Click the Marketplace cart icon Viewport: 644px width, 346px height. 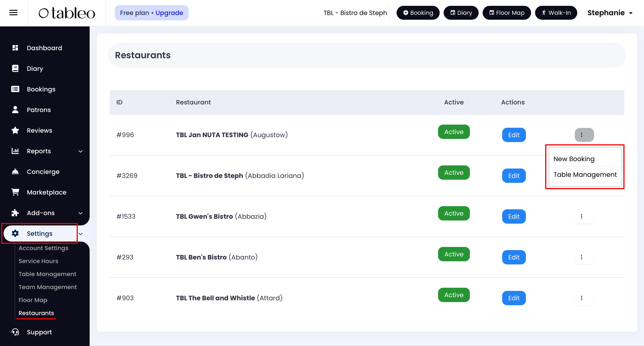pyautogui.click(x=15, y=192)
